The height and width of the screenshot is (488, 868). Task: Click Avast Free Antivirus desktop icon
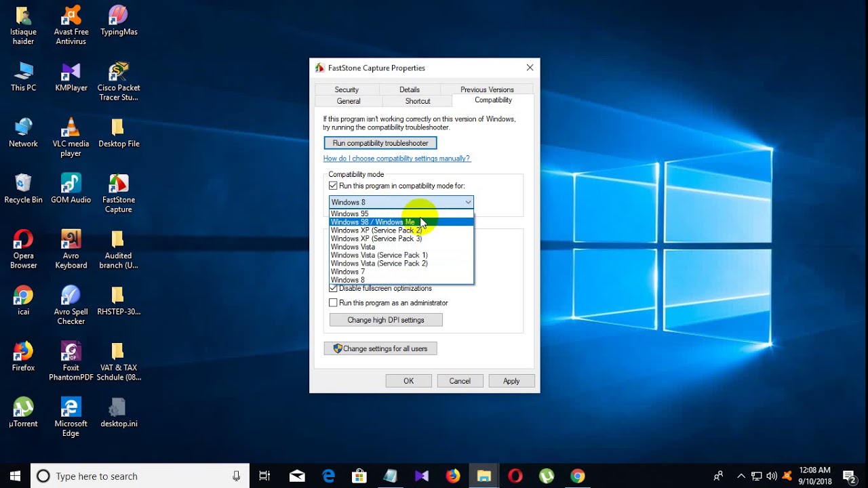pos(71,26)
